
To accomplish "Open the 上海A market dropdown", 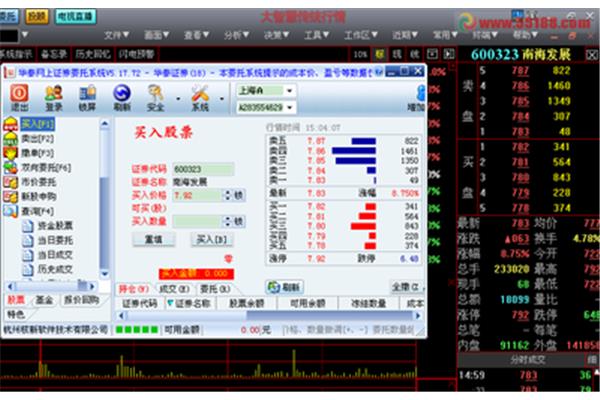I will coord(290,91).
